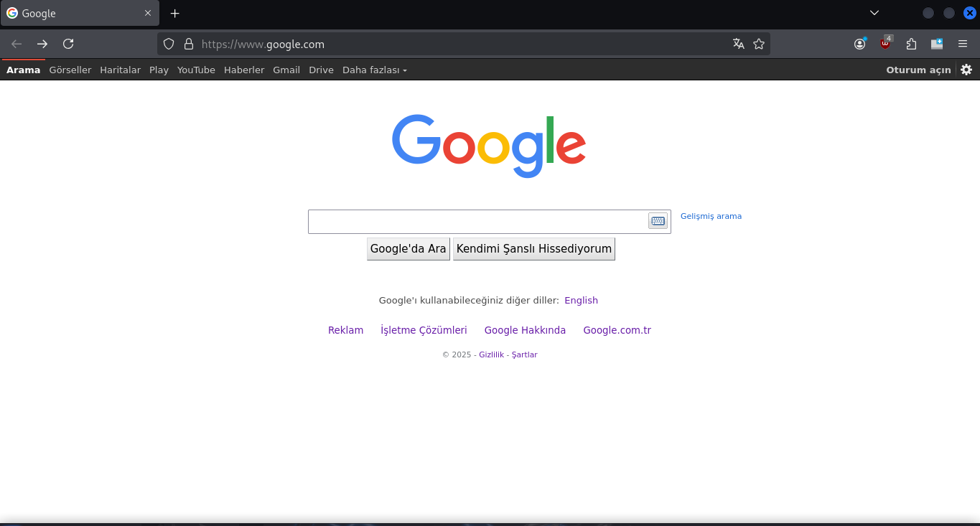Maximize the browser window
980x526 pixels.
coord(949,13)
